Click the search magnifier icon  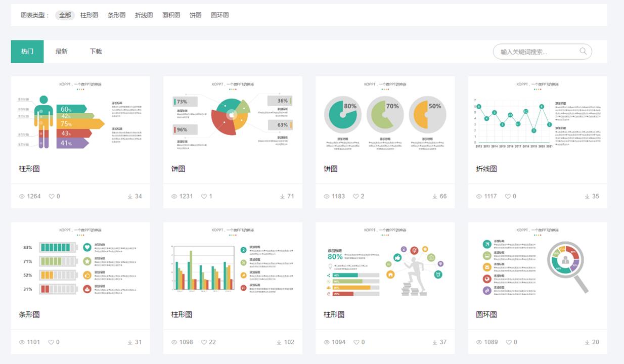coord(583,52)
